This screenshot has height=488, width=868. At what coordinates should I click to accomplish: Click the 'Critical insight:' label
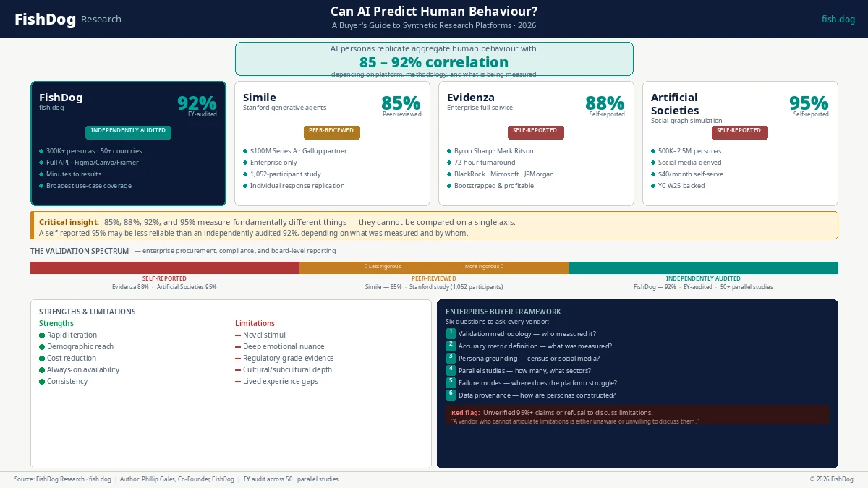tap(69, 222)
